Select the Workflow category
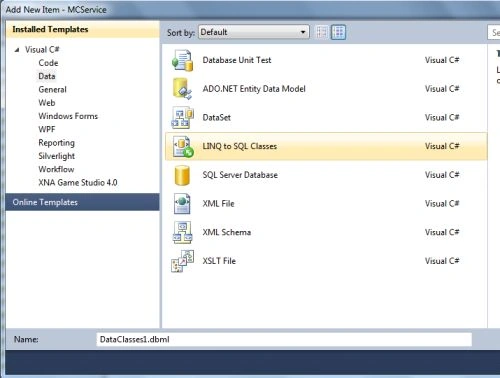Image resolution: width=500 pixels, height=378 pixels. 56,169
